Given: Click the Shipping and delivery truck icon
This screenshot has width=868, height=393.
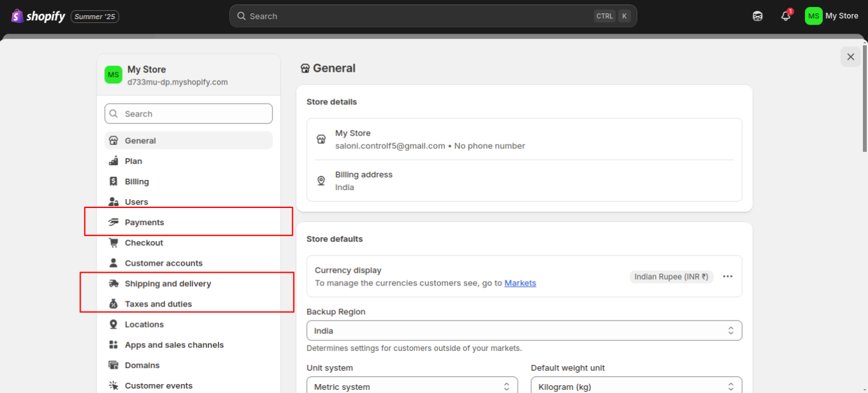Looking at the screenshot, I should [114, 284].
